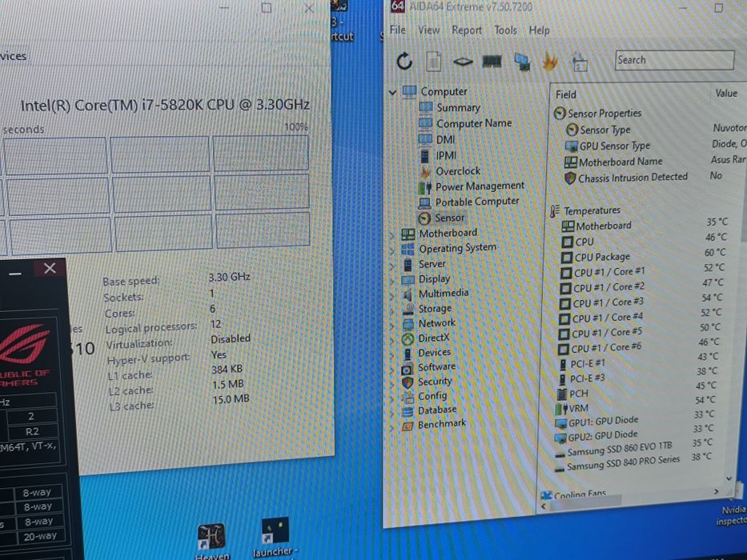Expand the Display tree node
This screenshot has width=747, height=560.
click(392, 281)
